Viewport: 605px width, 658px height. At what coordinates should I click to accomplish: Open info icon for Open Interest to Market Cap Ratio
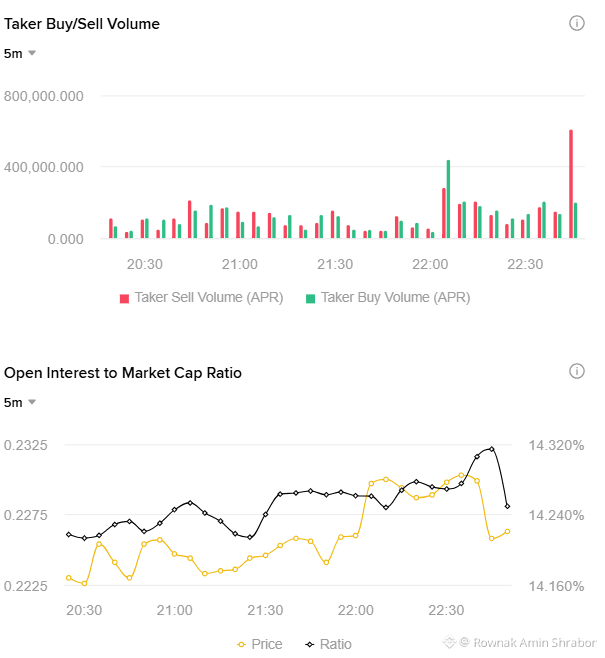point(576,371)
